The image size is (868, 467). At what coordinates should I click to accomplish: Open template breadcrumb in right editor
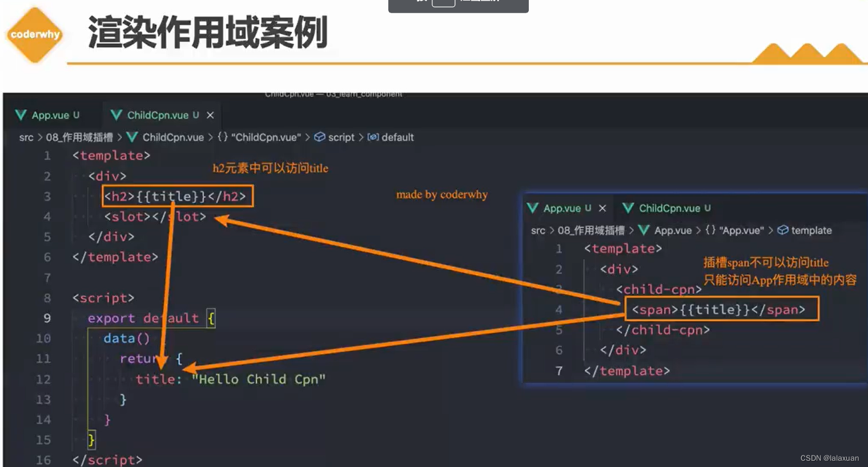tap(811, 230)
